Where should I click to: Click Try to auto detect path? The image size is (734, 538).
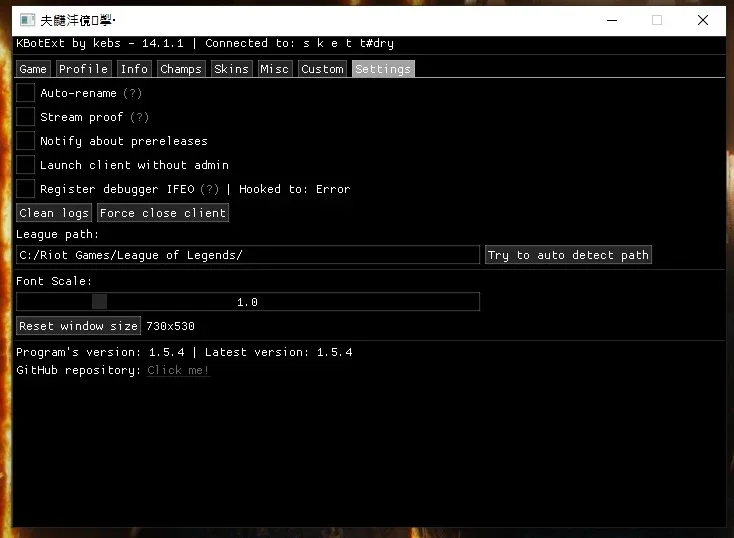[568, 255]
